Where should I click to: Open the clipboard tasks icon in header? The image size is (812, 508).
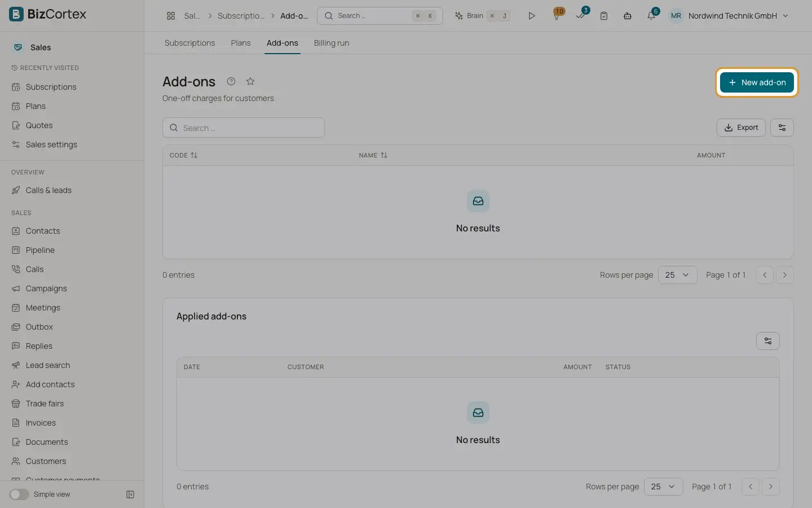pos(604,16)
